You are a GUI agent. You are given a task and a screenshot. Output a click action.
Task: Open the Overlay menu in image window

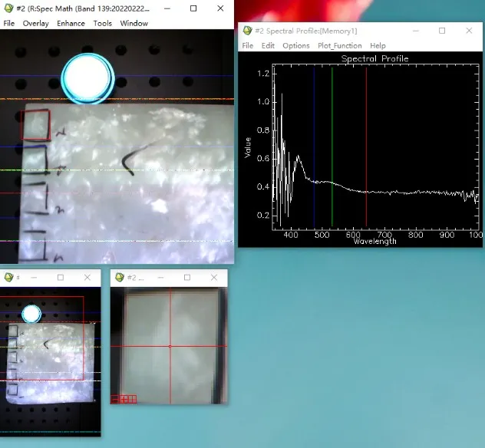point(35,23)
